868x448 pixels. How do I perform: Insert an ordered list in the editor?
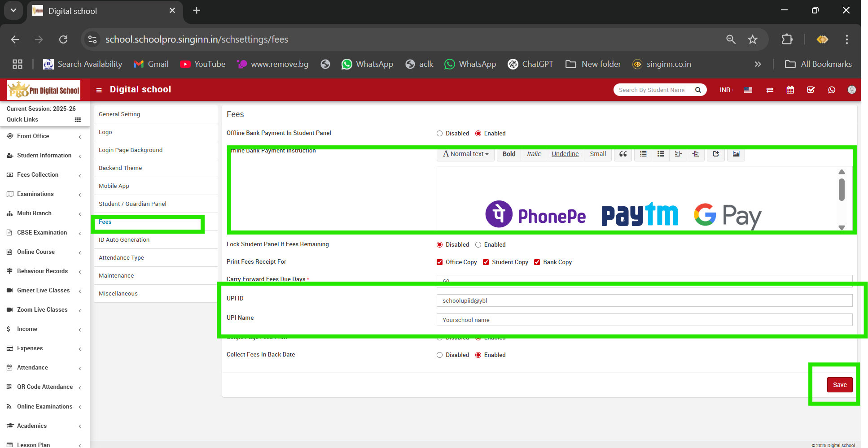click(661, 154)
